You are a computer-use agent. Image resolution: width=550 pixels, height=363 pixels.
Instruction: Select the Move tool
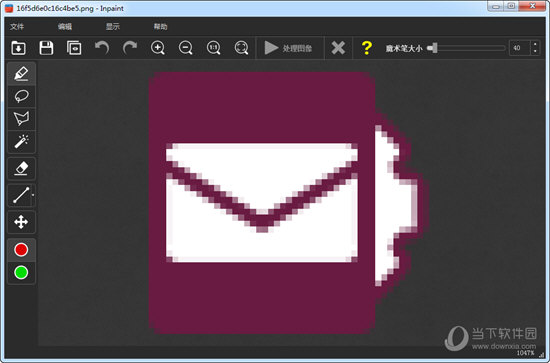click(21, 222)
